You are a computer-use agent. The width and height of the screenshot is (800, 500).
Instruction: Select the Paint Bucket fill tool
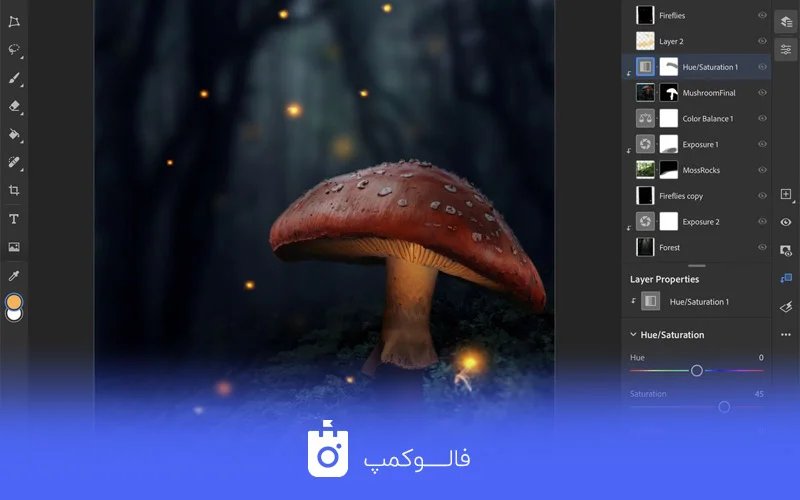14,134
